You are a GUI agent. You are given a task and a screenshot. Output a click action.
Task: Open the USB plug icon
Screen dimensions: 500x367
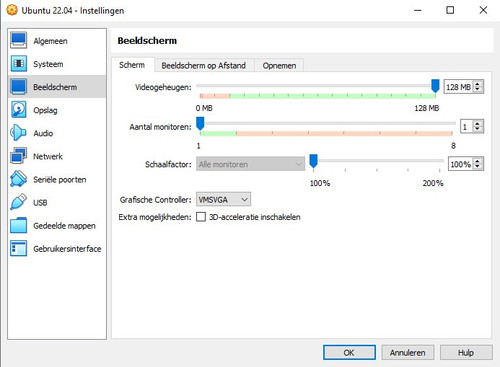tap(18, 202)
